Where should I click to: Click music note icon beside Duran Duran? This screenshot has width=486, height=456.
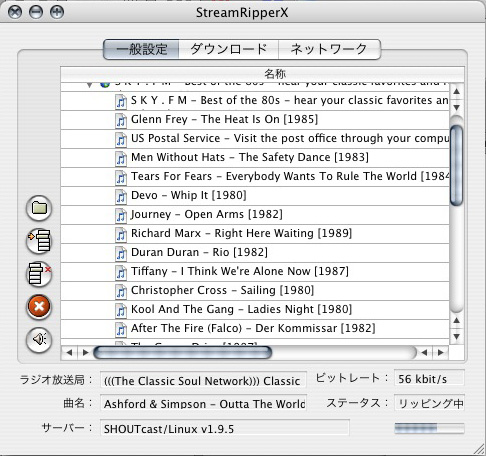[121, 253]
